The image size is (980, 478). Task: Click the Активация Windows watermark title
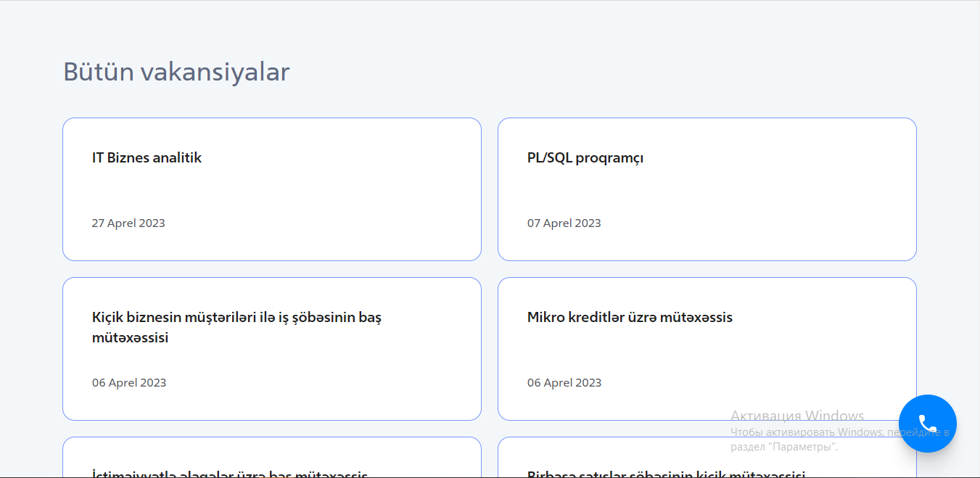point(797,416)
